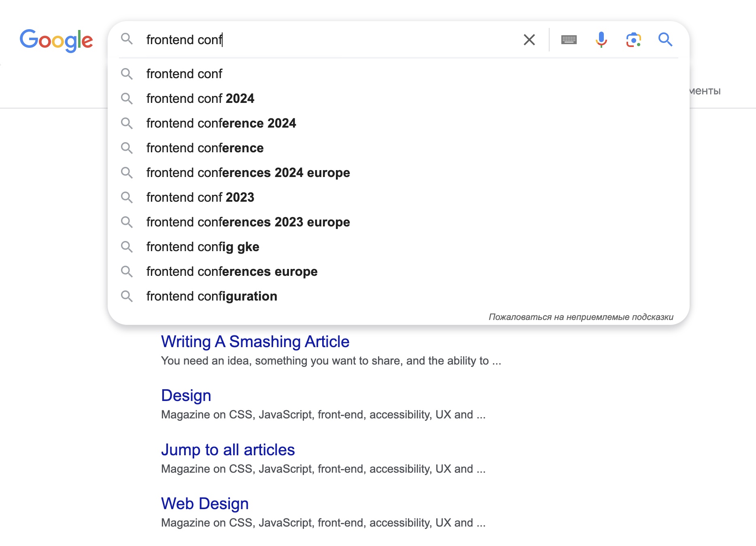Pick 'frontend configuration' suggestion
Viewport: 756px width, 546px height.
[212, 296]
